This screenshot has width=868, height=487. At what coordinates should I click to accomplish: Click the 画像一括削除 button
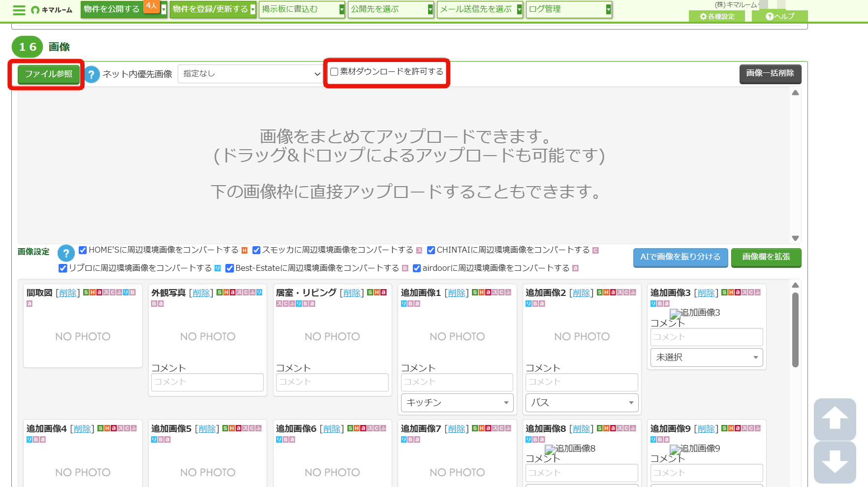pyautogui.click(x=770, y=74)
